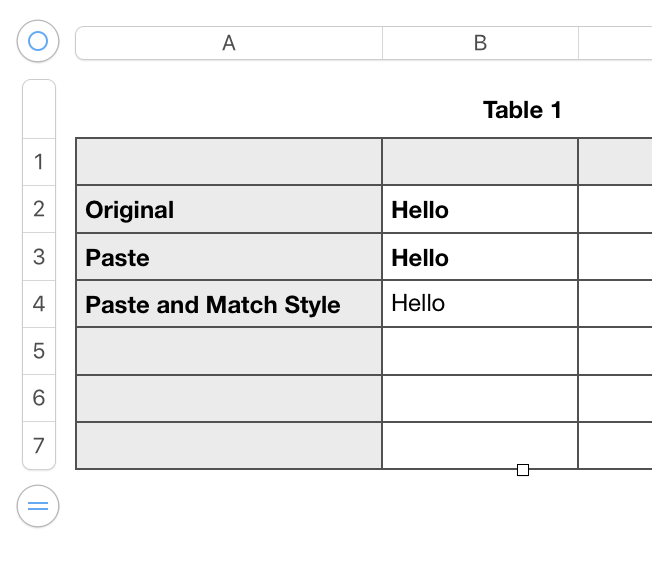
Task: Select row 1 header
Action: click(39, 162)
